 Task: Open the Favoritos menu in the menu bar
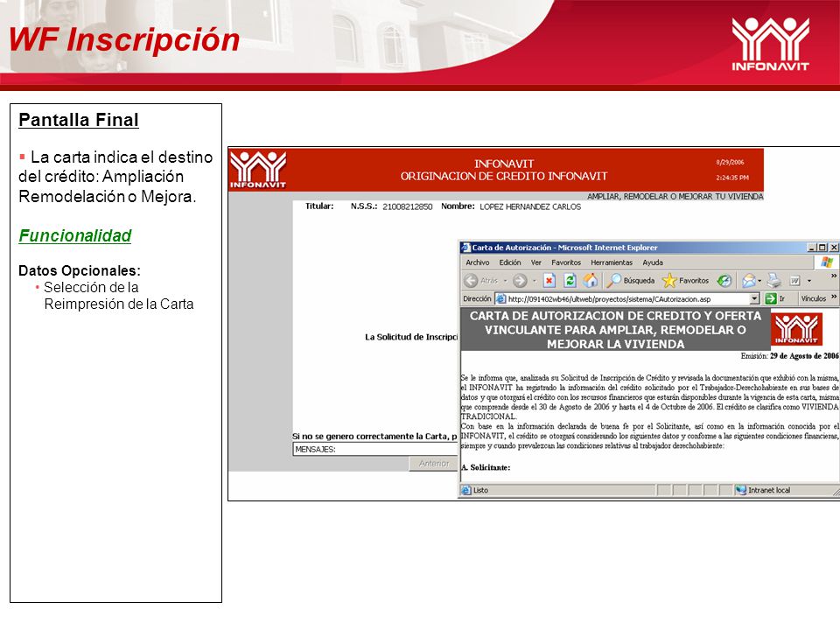tap(566, 262)
